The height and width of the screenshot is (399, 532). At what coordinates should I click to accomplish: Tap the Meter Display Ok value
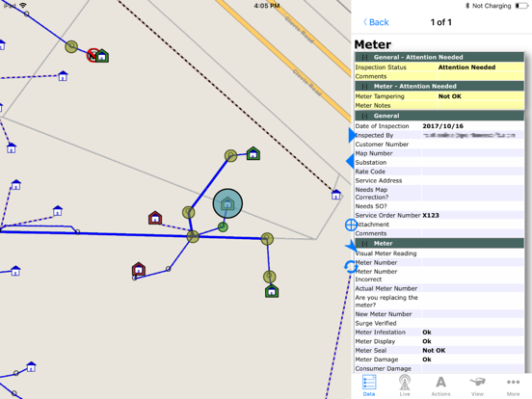pyautogui.click(x=427, y=341)
